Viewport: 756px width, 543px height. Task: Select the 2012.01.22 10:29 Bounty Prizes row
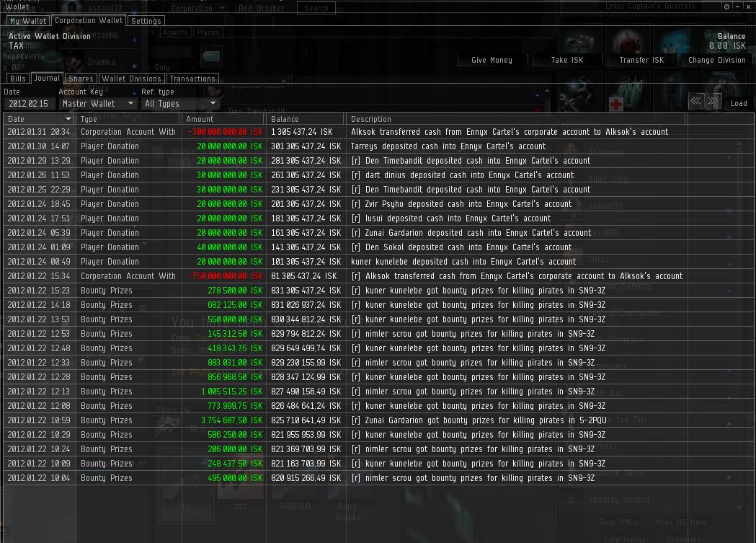378,436
